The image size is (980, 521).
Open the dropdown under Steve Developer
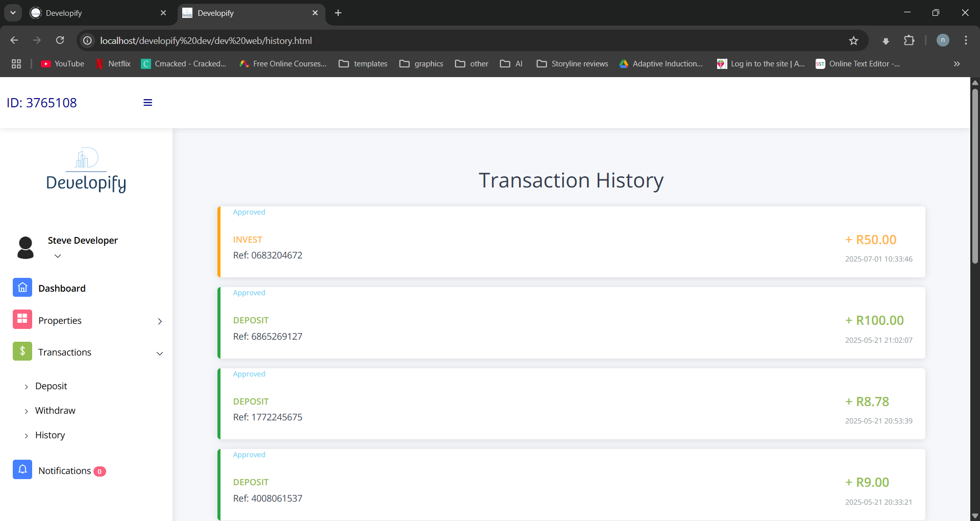tap(58, 256)
